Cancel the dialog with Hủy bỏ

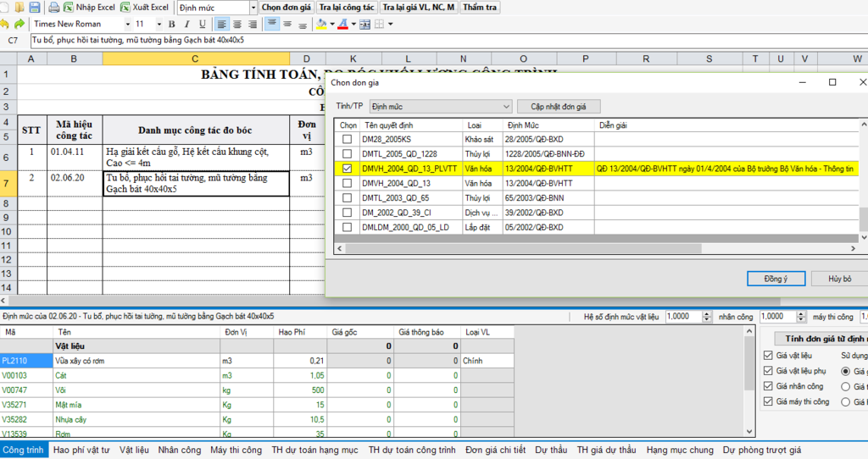(840, 279)
